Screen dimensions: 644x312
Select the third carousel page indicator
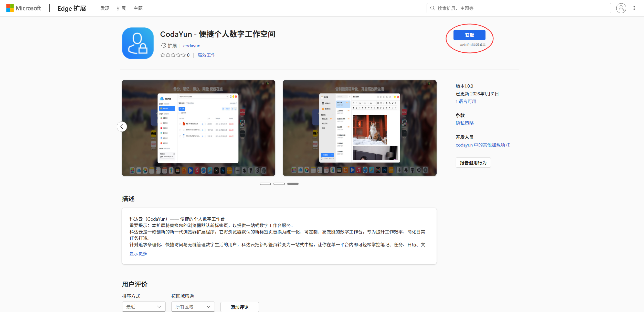click(293, 184)
